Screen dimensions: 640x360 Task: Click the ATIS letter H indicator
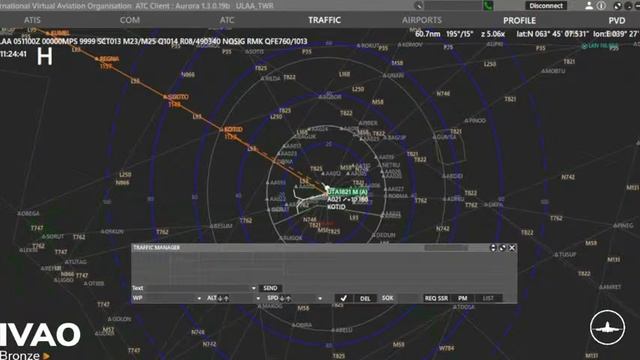pos(44,56)
